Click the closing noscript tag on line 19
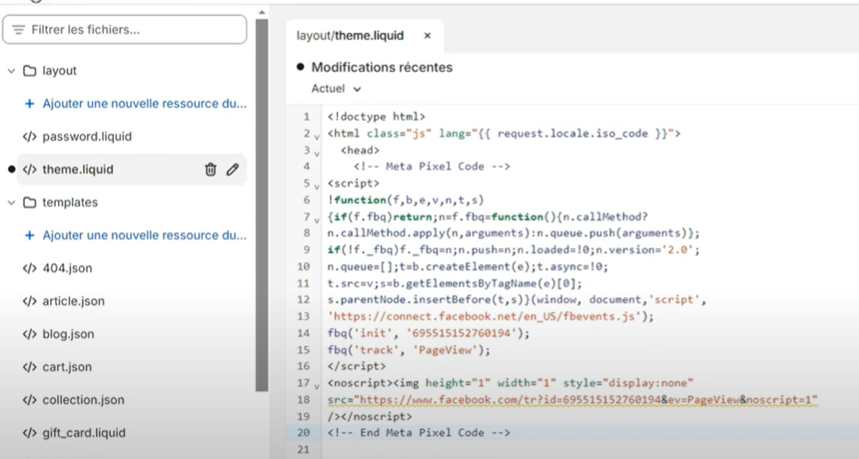This screenshot has width=859, height=459. coord(369,416)
